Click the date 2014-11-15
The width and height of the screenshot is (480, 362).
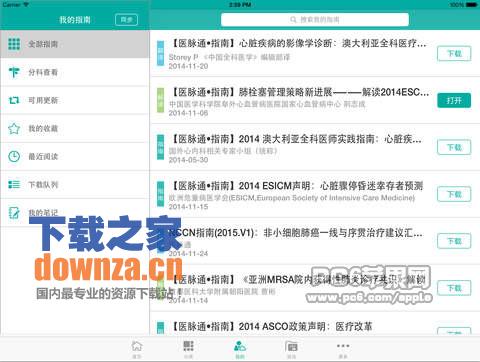[x=188, y=207]
